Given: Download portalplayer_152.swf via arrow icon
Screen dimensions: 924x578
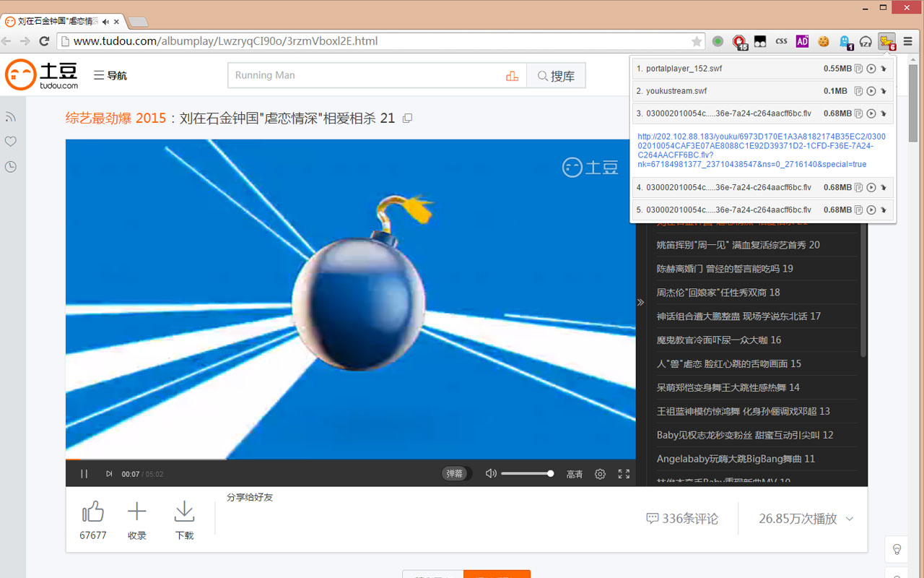Looking at the screenshot, I should 884,69.
